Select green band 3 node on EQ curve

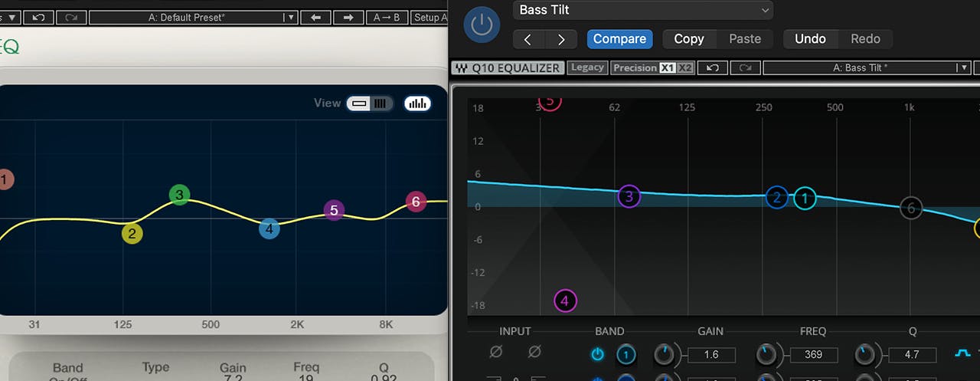179,195
